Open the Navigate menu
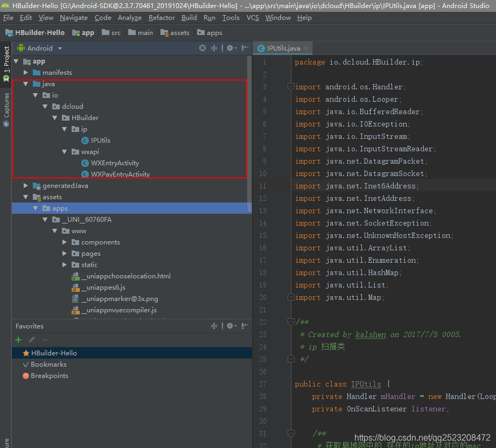Screen dimensions: 496x448 (x=74, y=18)
